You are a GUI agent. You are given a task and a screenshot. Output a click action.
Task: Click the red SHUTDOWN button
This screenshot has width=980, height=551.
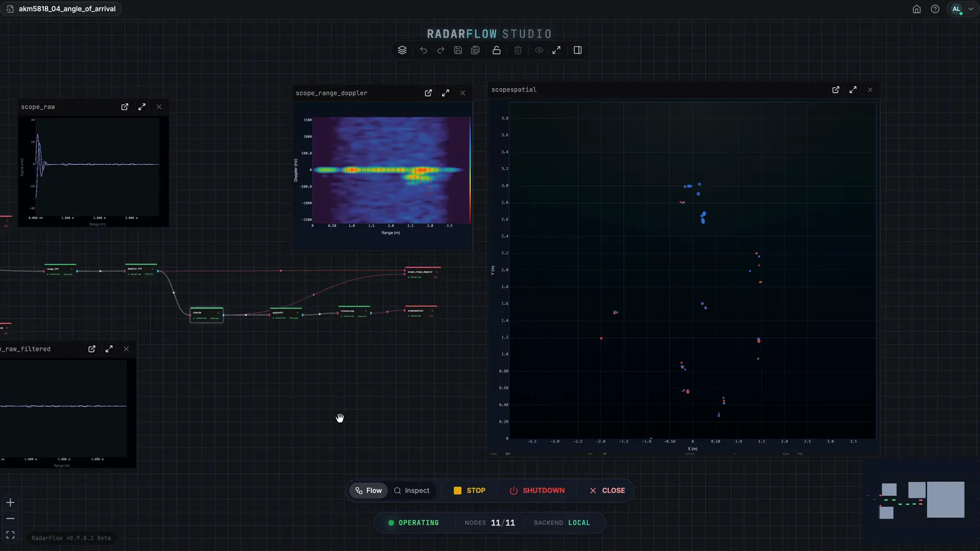pyautogui.click(x=537, y=490)
